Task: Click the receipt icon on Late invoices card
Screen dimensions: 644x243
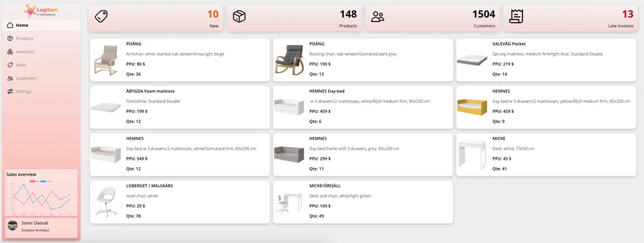Action: (x=516, y=17)
